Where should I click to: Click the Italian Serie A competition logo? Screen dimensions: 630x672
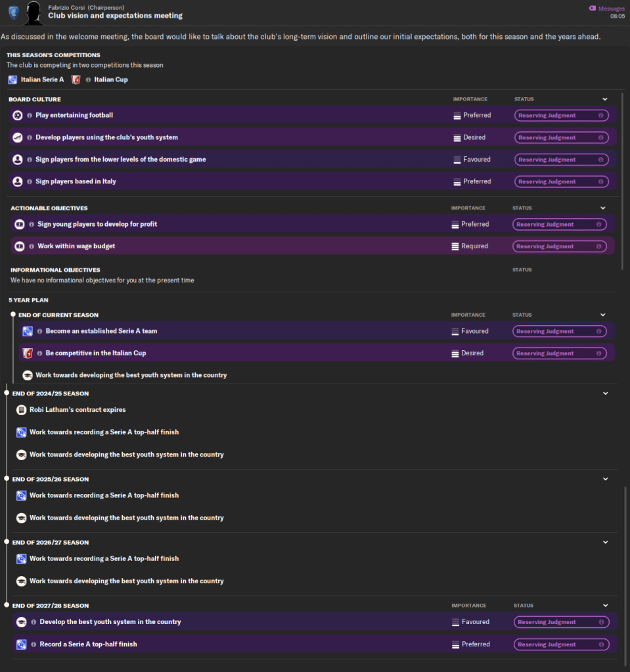[x=12, y=79]
